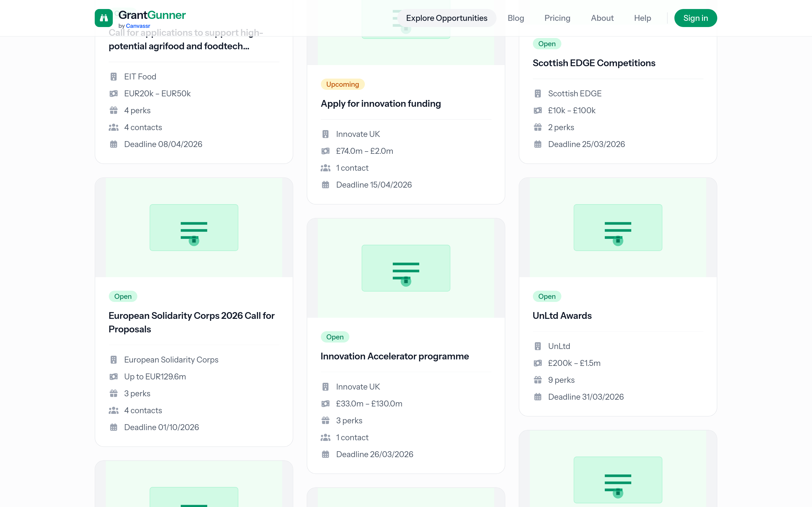Click money icon beside £10k – £100k
The width and height of the screenshot is (812, 507).
click(538, 110)
